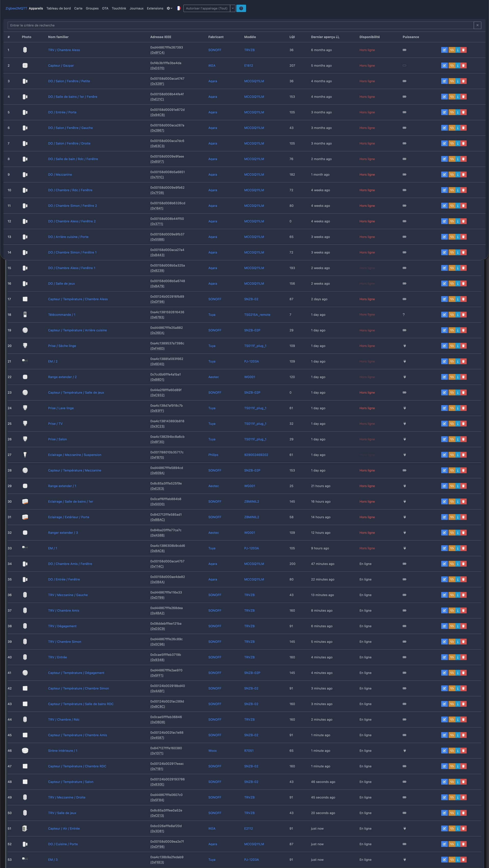Rename the TRV / Chambre Aless device
Viewport: 489px width, 868px height.
click(x=444, y=50)
